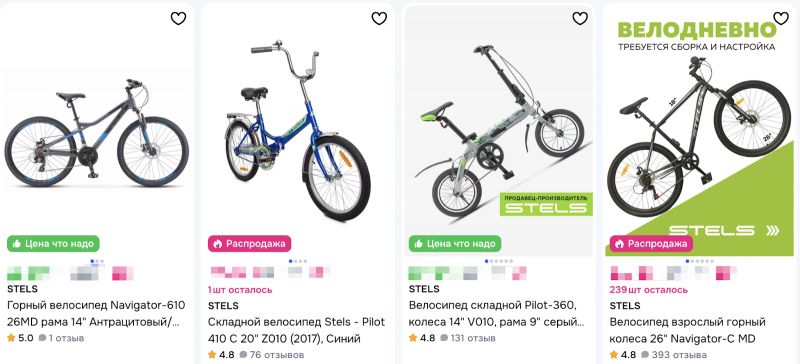Favorite the folding Pilot-360 bike via heart
Viewport: 800px width, 364px height.
[580, 19]
